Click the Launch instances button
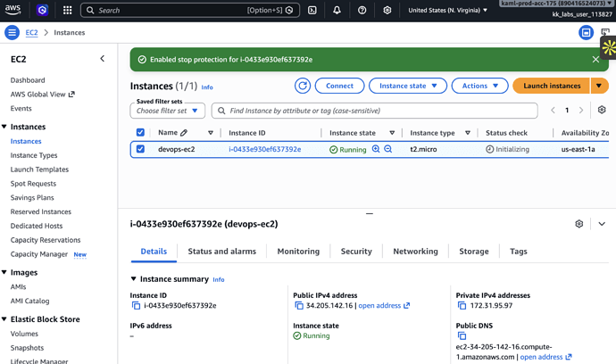This screenshot has height=364, width=616. tap(552, 86)
